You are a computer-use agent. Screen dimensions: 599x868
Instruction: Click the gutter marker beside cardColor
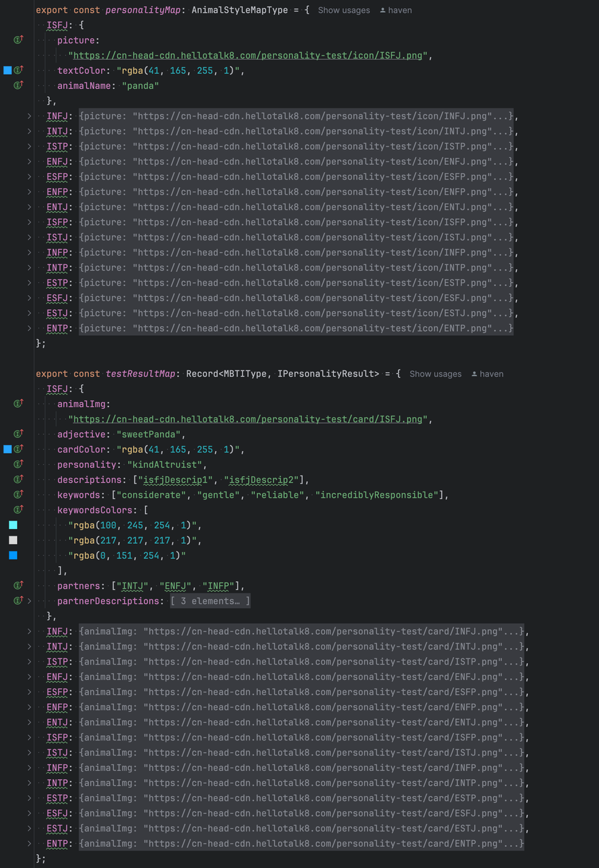pos(18,449)
